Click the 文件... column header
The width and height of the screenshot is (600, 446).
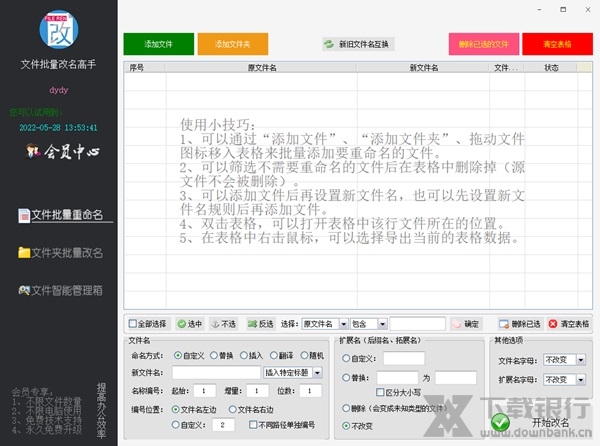coord(507,68)
